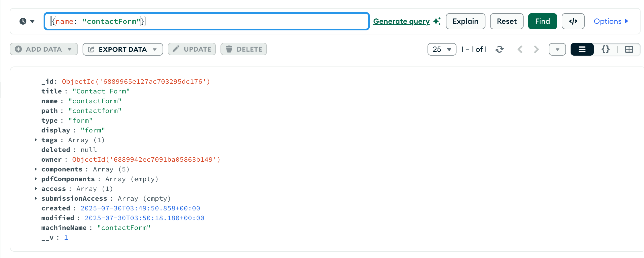Go to the previous page of results

(520, 49)
